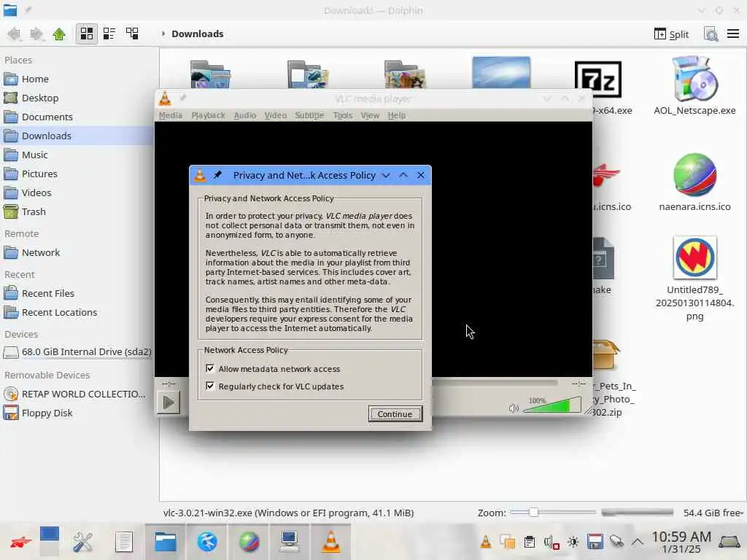Go forward in Dolphin navigation
The image size is (747, 560).
pyautogui.click(x=36, y=34)
